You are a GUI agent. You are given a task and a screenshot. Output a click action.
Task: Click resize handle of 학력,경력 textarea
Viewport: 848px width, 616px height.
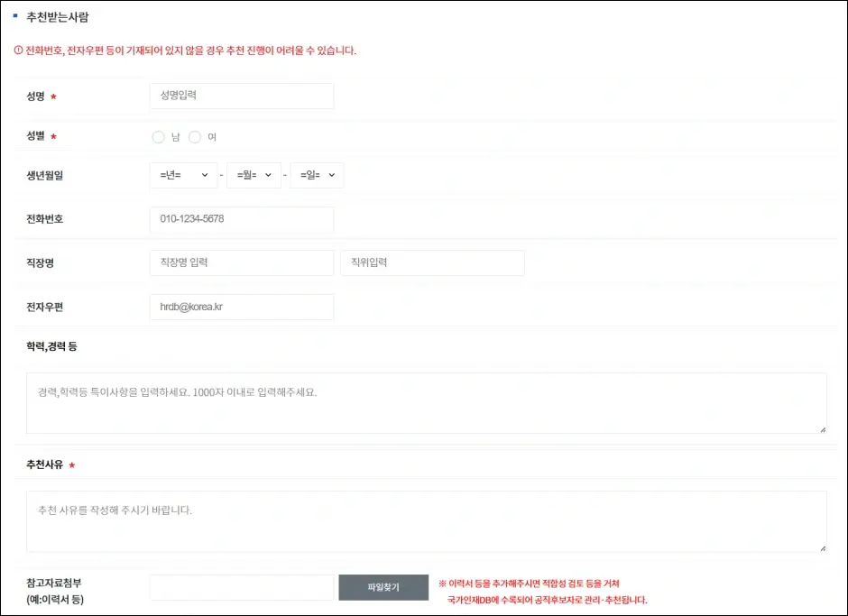823,429
